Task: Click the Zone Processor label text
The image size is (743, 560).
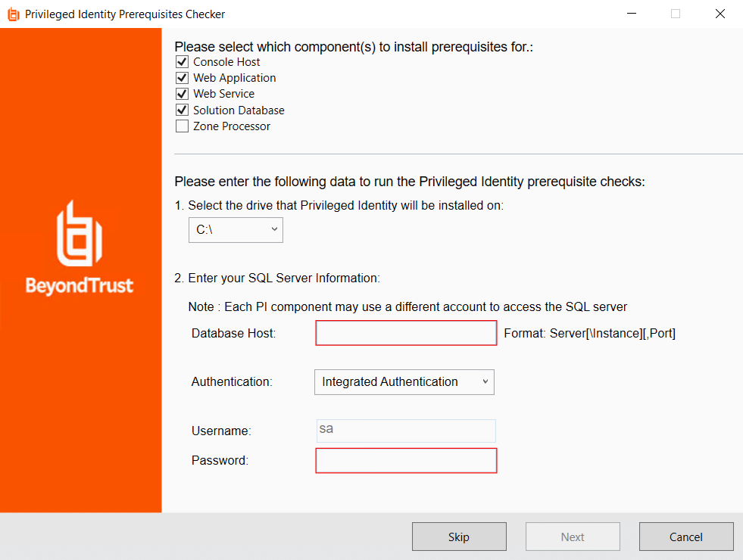Action: pyautogui.click(x=232, y=126)
